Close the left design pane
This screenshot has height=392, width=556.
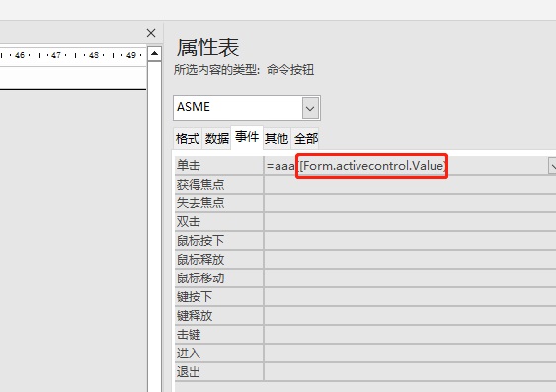click(x=151, y=33)
